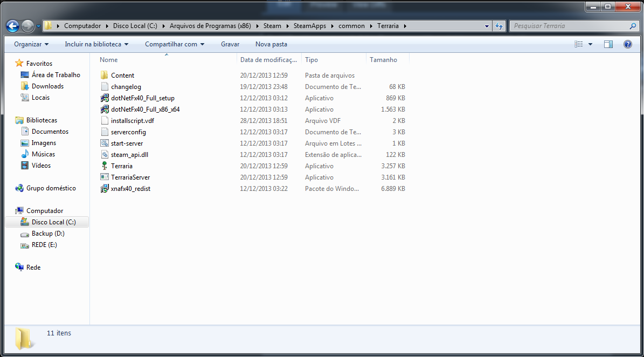Viewport: 644px width, 357px height.
Task: Open the view options dropdown arrow
Action: coord(590,44)
